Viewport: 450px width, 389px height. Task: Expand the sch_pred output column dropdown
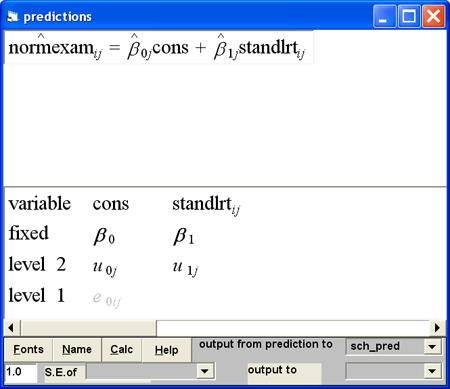pos(432,347)
